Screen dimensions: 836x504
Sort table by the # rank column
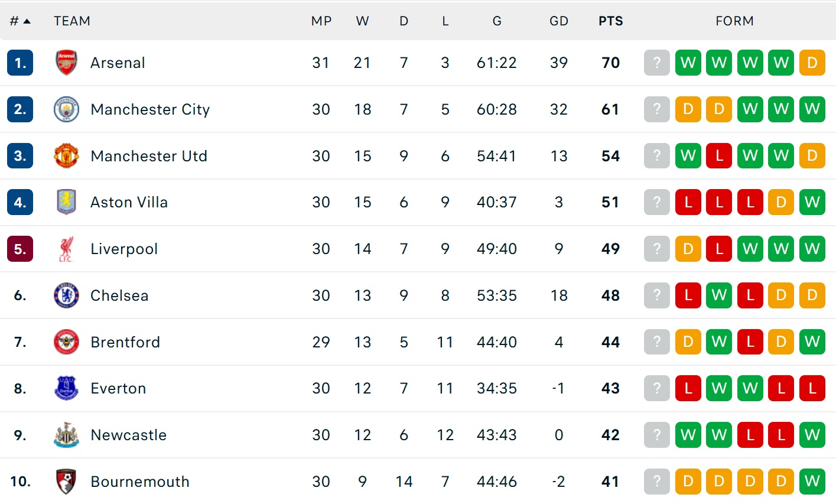click(x=19, y=21)
